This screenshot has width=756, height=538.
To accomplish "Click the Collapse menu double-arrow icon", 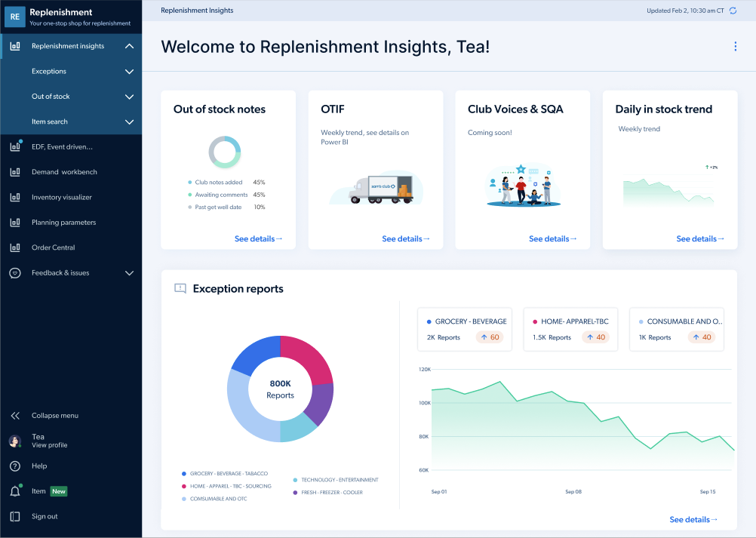I will [15, 416].
